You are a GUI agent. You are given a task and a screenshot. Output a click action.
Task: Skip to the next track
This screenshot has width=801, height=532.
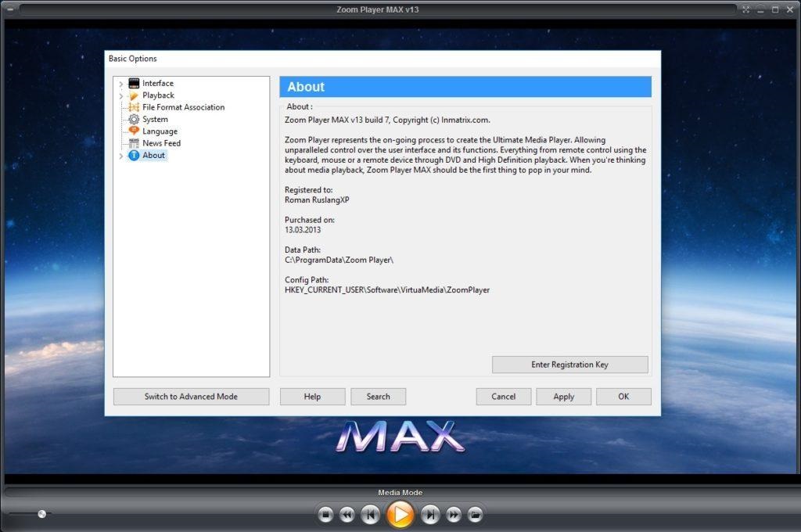tap(430, 515)
